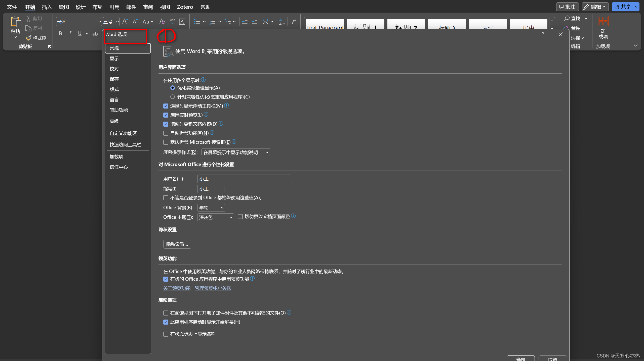Click the Sort A-Z icon

pyautogui.click(x=282, y=22)
